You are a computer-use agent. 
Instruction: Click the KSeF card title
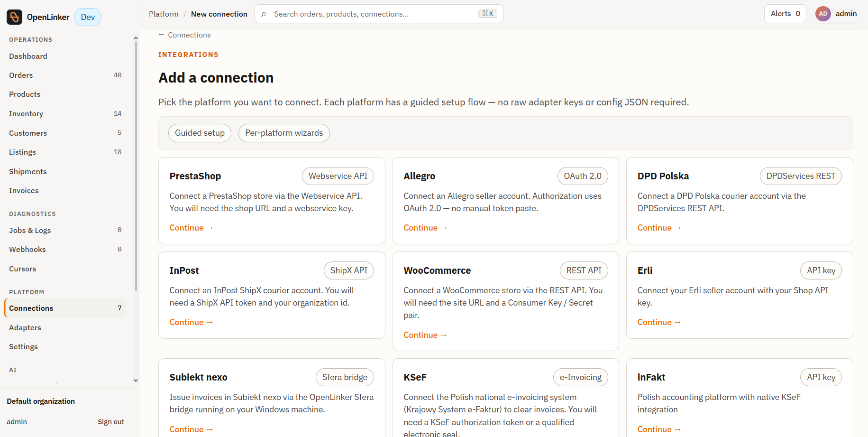[415, 377]
